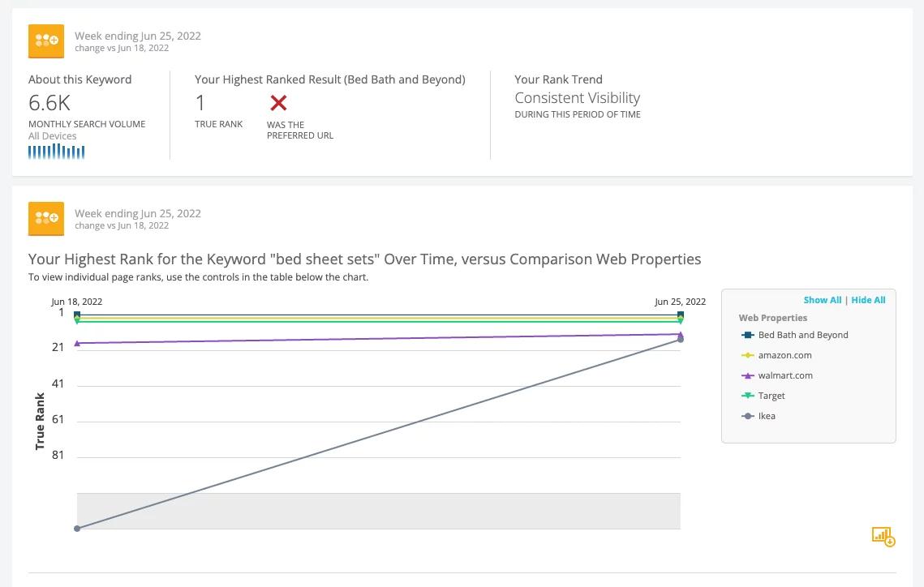Click the 6.6K monthly search volume value
The height and width of the screenshot is (587, 924).
(x=49, y=103)
